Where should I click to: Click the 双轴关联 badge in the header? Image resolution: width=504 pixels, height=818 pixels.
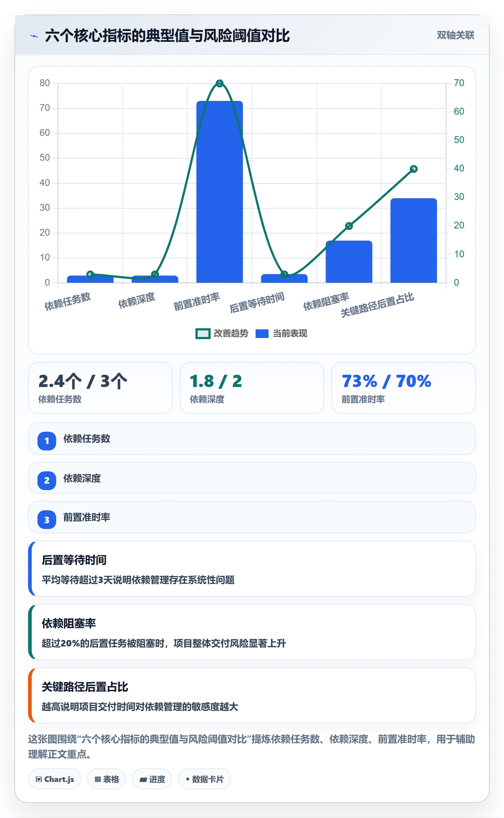tap(455, 35)
